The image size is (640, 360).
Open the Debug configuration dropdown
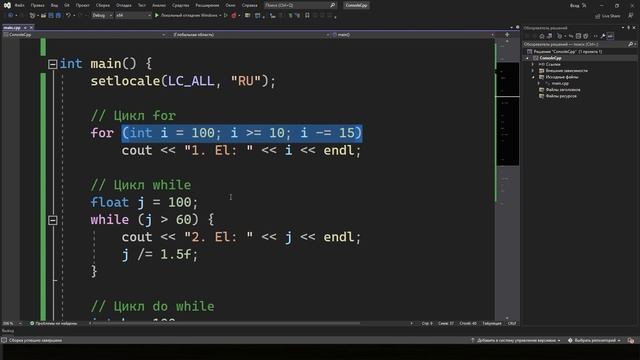coord(102,16)
